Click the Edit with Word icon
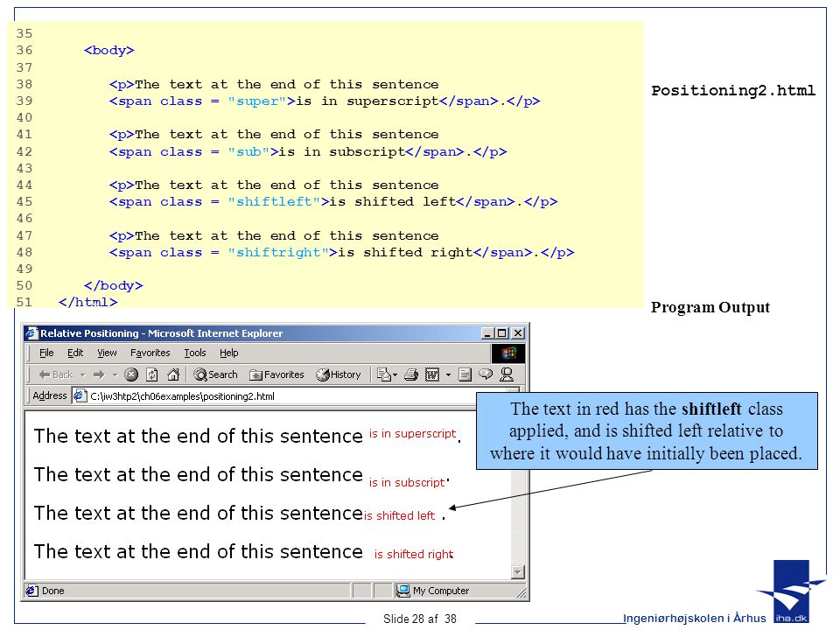The height and width of the screenshot is (630, 840). [x=431, y=374]
